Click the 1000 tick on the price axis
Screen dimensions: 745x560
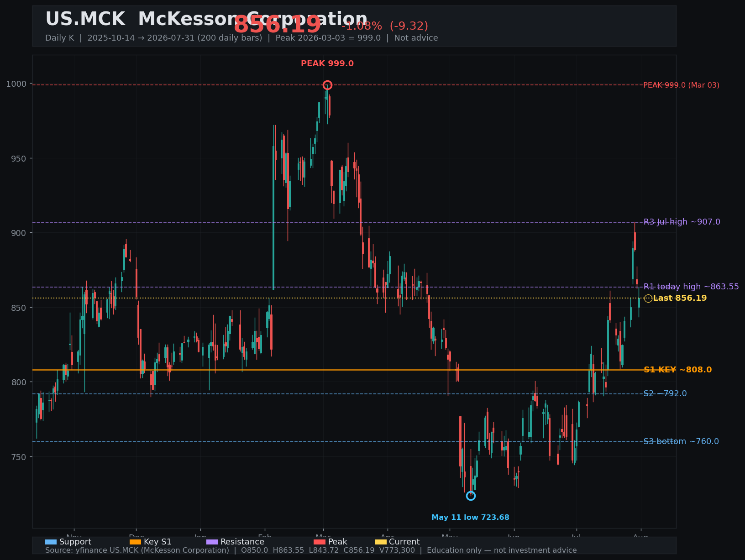[x=16, y=84]
